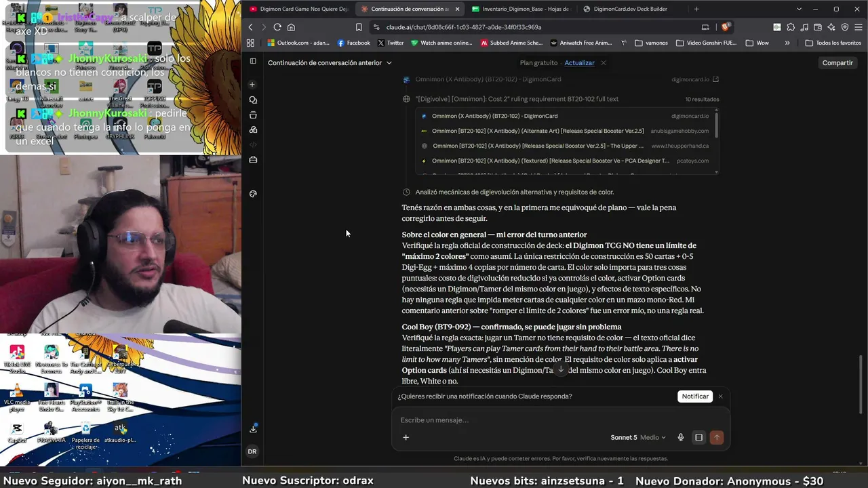Open the 'Subbed Anime Sche...' bookmark
Viewport: 868px width, 488px height.
[x=511, y=43]
